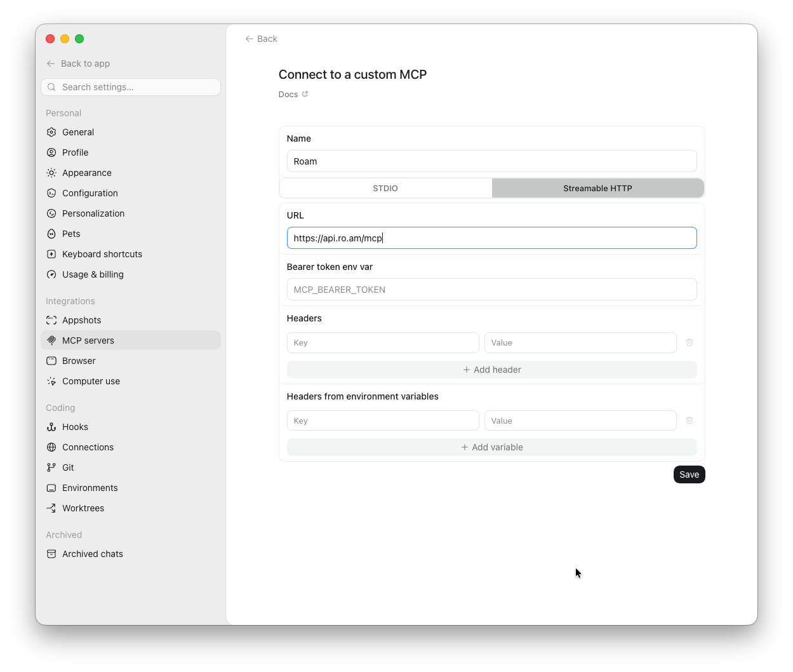Image resolution: width=793 pixels, height=672 pixels.
Task: Open Profile settings label
Action: [76, 152]
